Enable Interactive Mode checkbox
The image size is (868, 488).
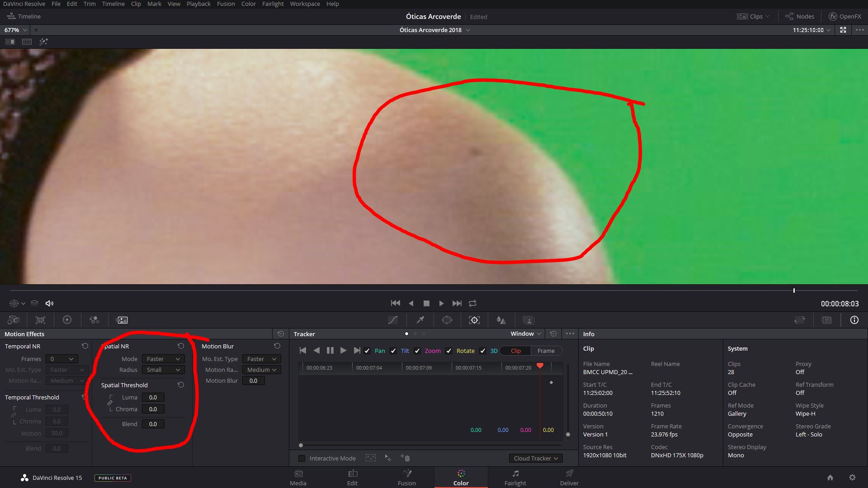302,458
